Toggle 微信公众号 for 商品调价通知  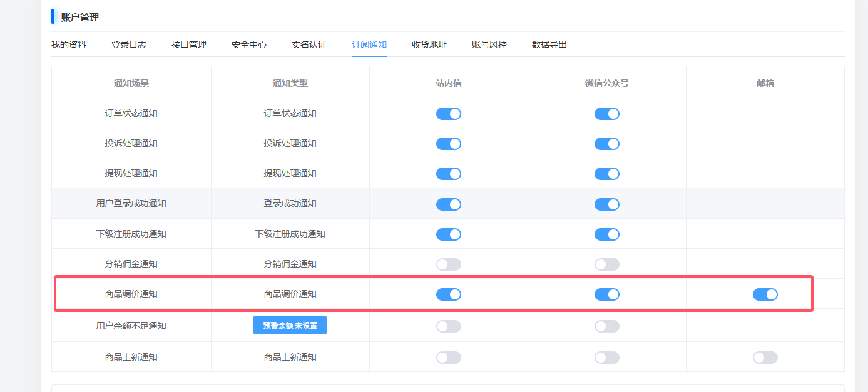tap(607, 294)
